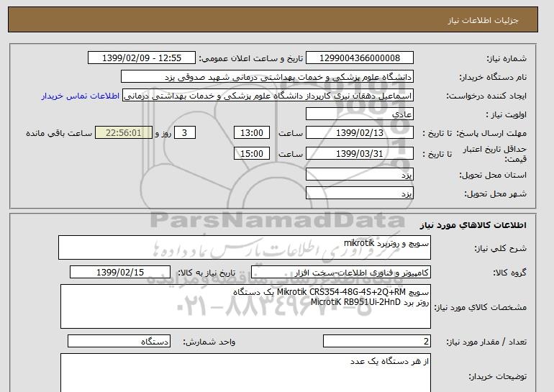Select the public announcement date field 1399/02/09 - 12:55

click(x=141, y=58)
